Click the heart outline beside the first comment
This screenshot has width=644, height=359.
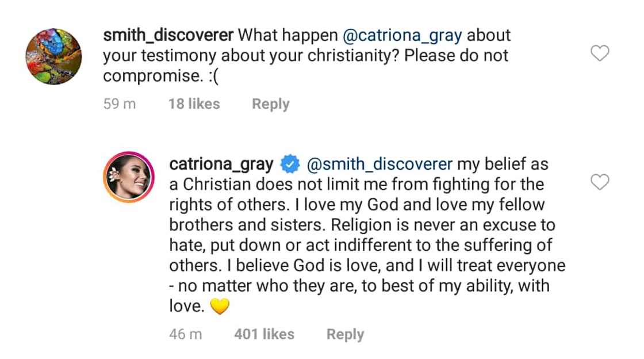coord(600,53)
